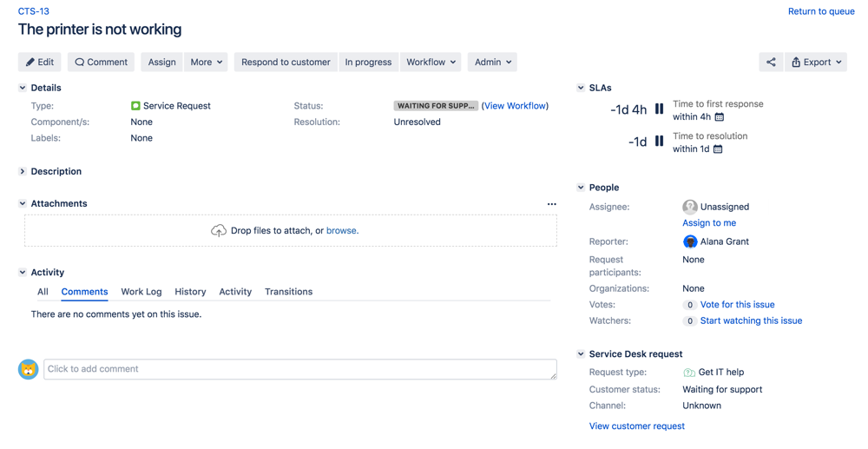Open the Export dropdown
868x449 pixels.
(x=815, y=63)
